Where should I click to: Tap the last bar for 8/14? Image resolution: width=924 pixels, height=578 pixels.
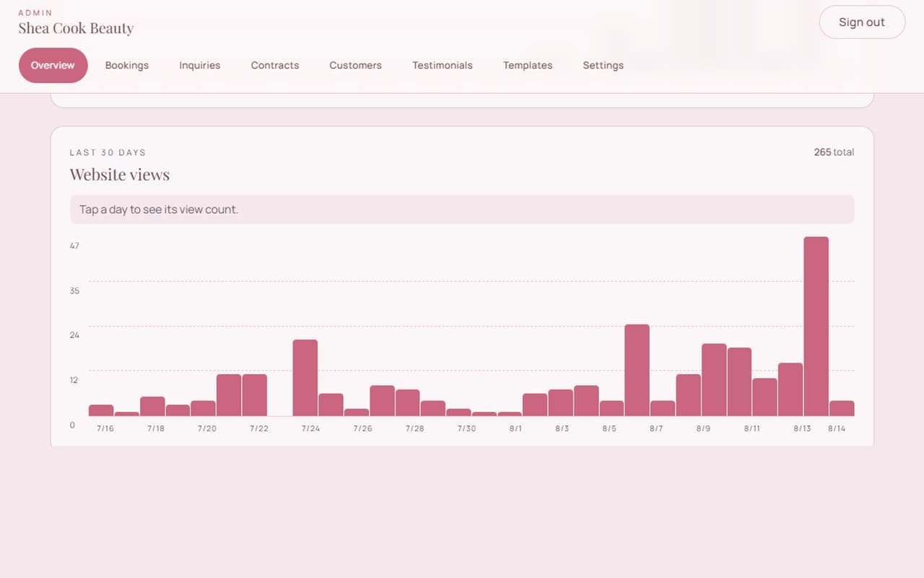pyautogui.click(x=842, y=408)
